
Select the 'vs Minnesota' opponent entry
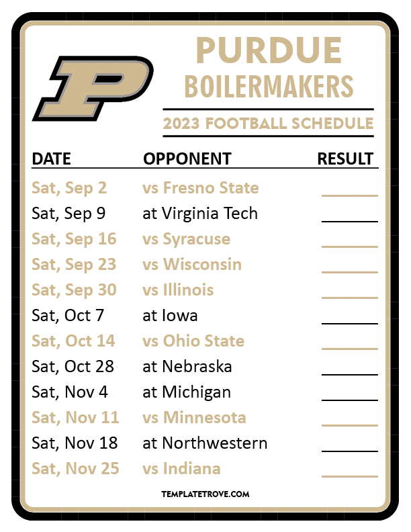[x=194, y=418]
